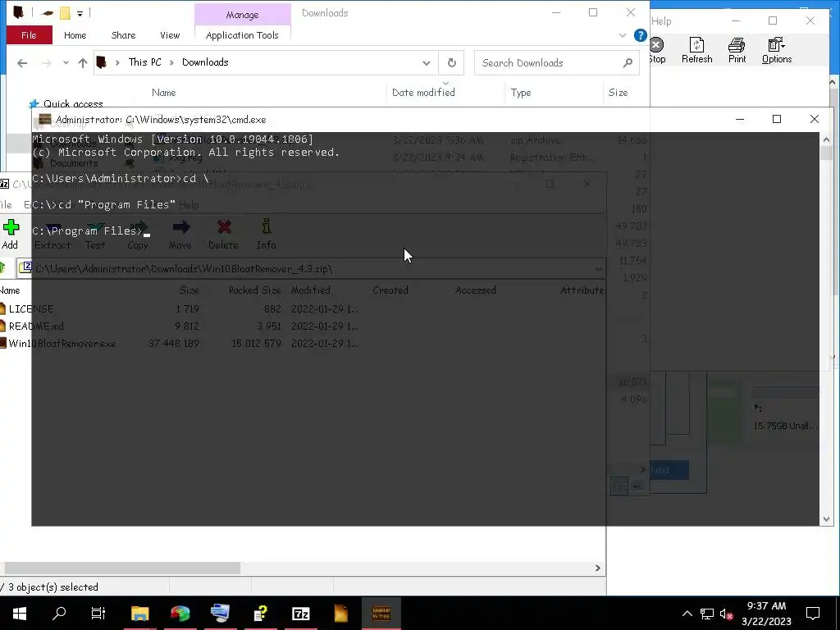
Task: Open the File menu in Explorer
Action: pos(29,35)
